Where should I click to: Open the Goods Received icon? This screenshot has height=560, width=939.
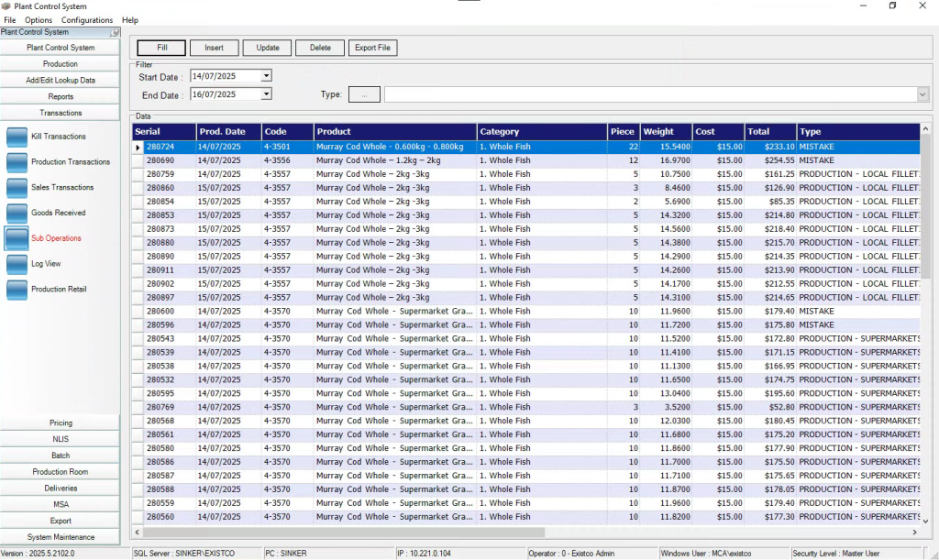click(x=17, y=213)
